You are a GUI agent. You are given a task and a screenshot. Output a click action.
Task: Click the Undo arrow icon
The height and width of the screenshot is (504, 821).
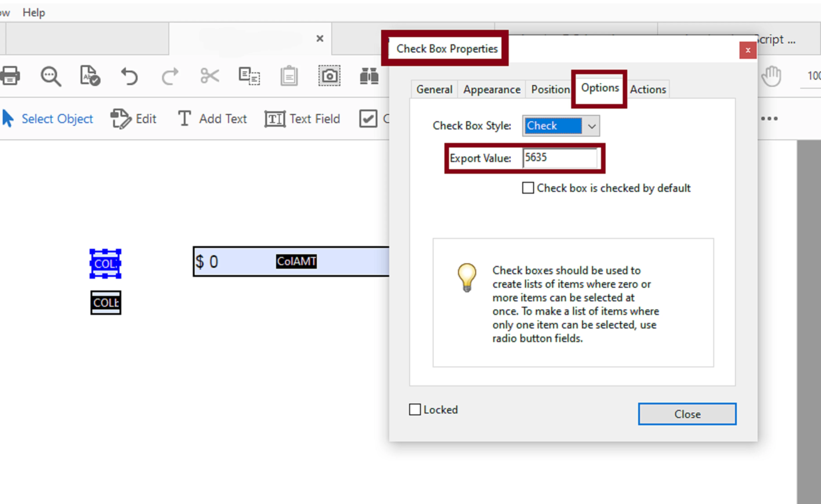pos(129,76)
